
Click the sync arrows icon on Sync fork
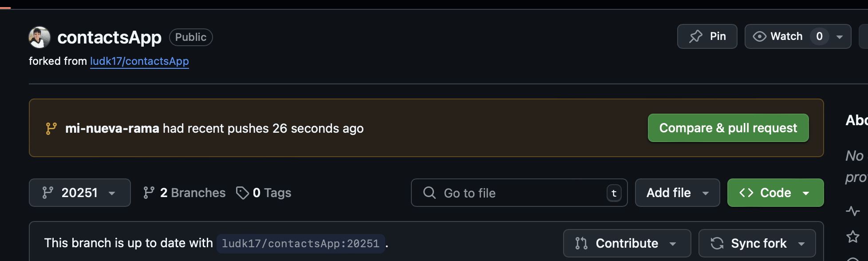717,243
